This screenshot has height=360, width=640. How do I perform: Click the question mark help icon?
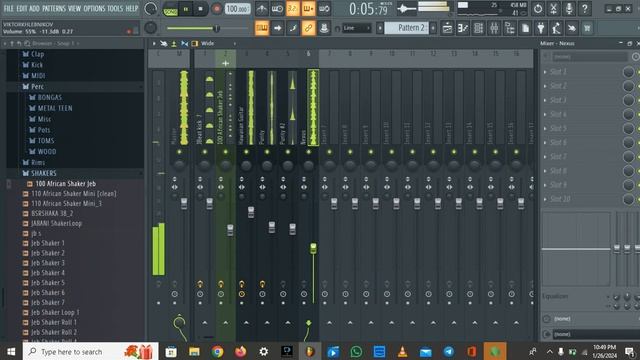click(584, 9)
